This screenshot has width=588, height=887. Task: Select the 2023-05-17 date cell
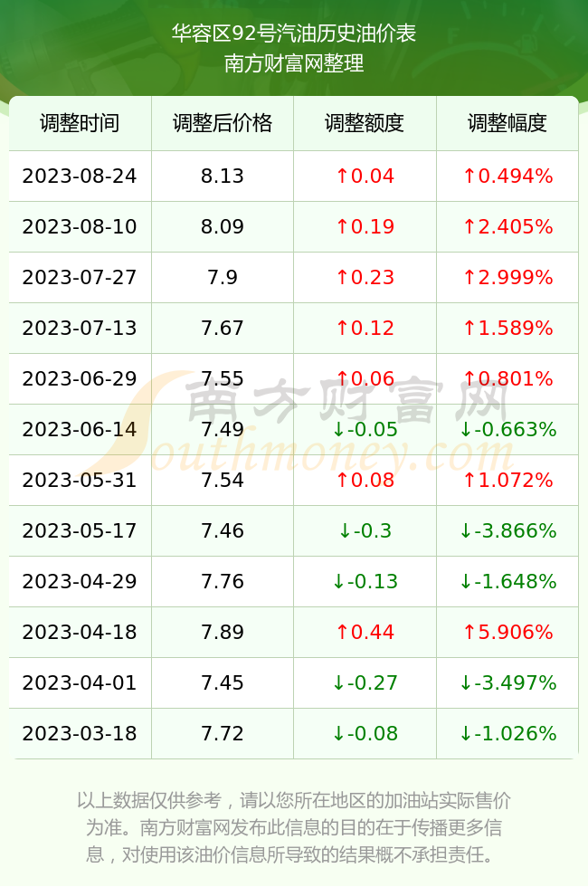(x=80, y=530)
